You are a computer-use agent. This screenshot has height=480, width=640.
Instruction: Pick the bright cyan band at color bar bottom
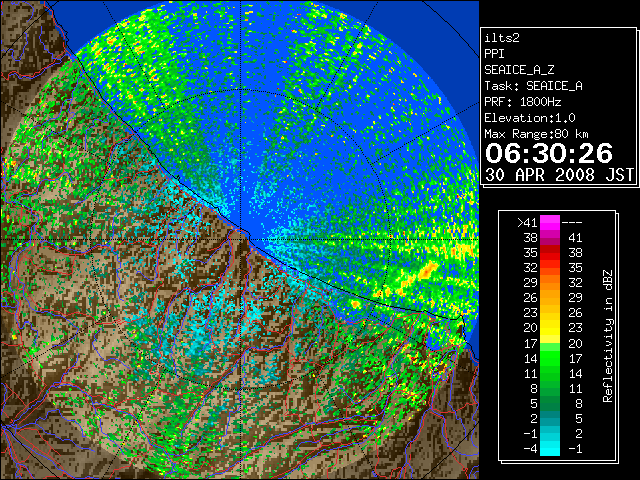550,449
